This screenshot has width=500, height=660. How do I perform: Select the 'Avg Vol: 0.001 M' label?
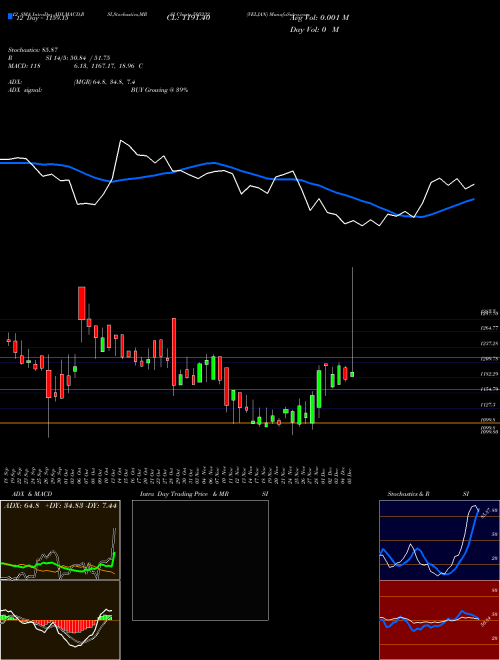pos(319,18)
